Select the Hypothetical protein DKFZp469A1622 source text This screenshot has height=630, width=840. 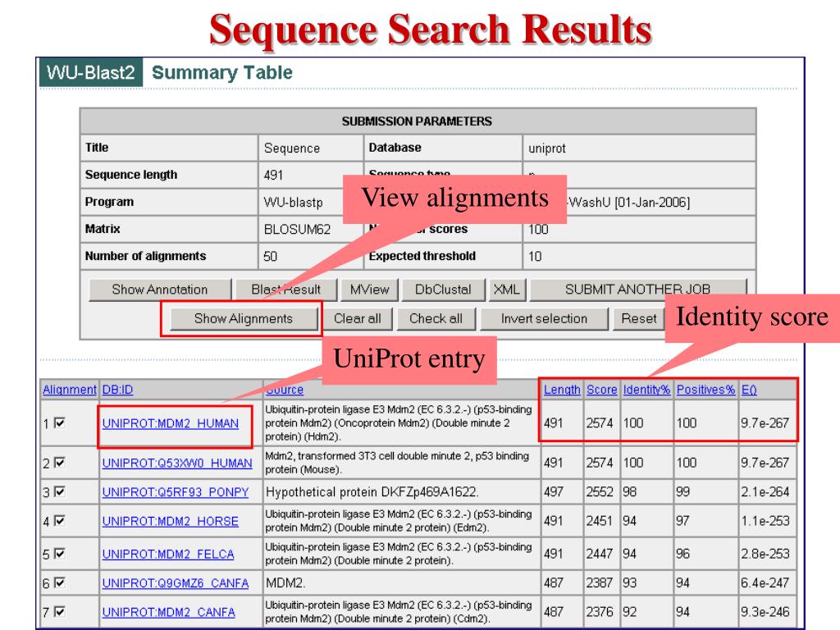click(x=372, y=492)
